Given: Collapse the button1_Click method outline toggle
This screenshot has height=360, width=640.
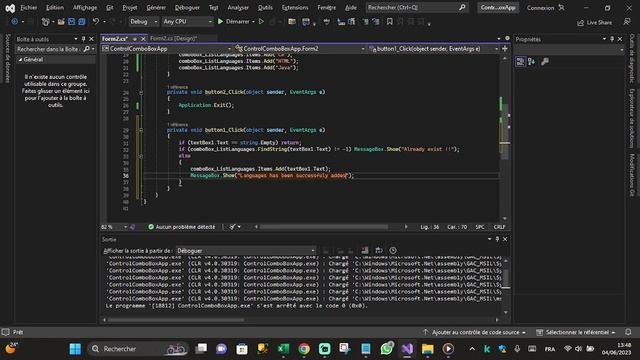Looking at the screenshot, I should tap(141, 130).
